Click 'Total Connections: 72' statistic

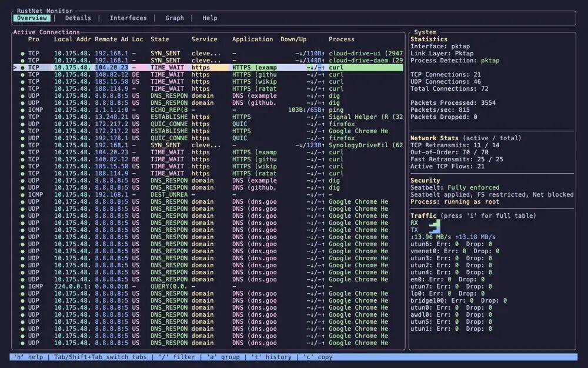[x=449, y=89]
